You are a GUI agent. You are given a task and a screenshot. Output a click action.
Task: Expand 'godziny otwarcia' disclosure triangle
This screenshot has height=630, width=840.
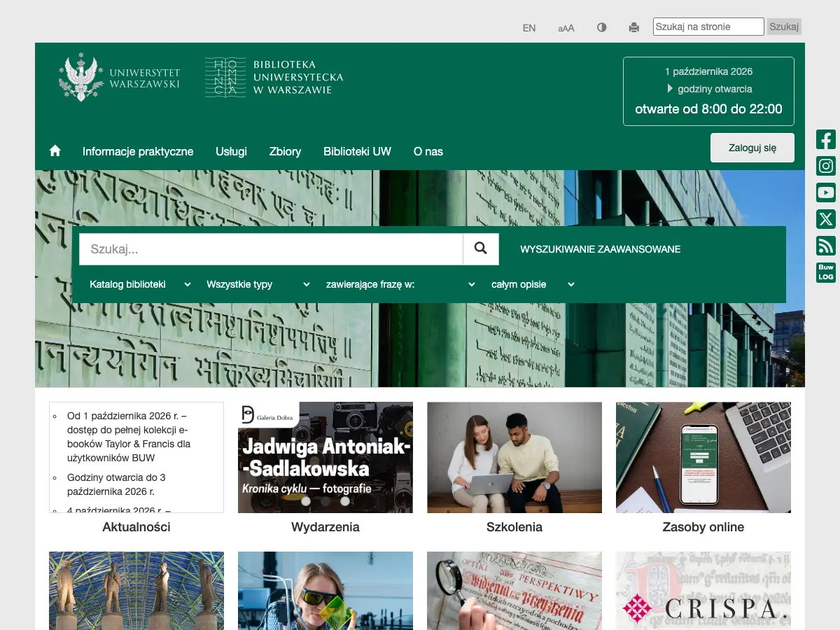click(670, 89)
